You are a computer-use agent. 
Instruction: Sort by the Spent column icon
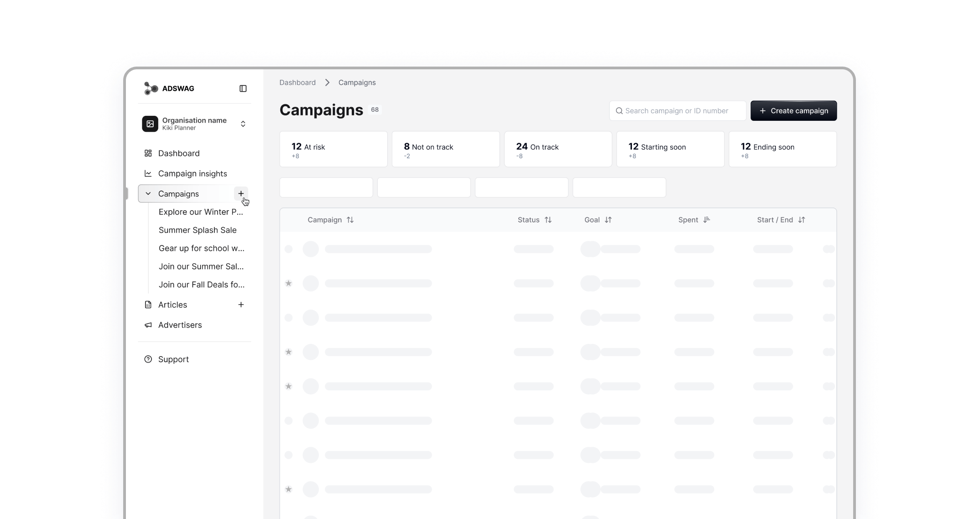pos(707,220)
